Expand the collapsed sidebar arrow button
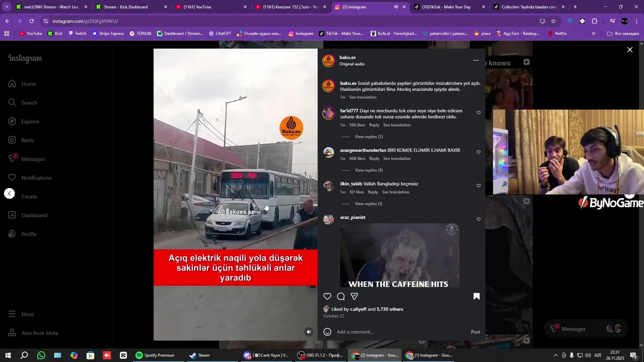The image size is (644, 362). 10,194
